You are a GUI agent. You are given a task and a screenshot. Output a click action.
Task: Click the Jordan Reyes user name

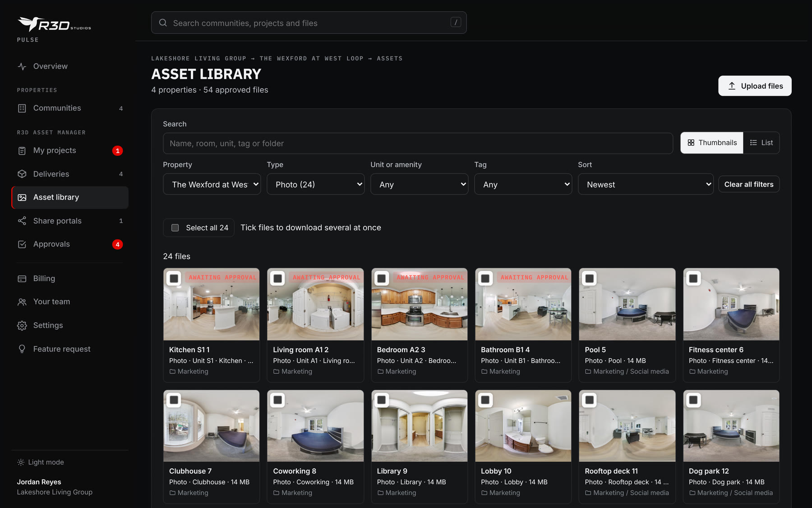point(39,482)
